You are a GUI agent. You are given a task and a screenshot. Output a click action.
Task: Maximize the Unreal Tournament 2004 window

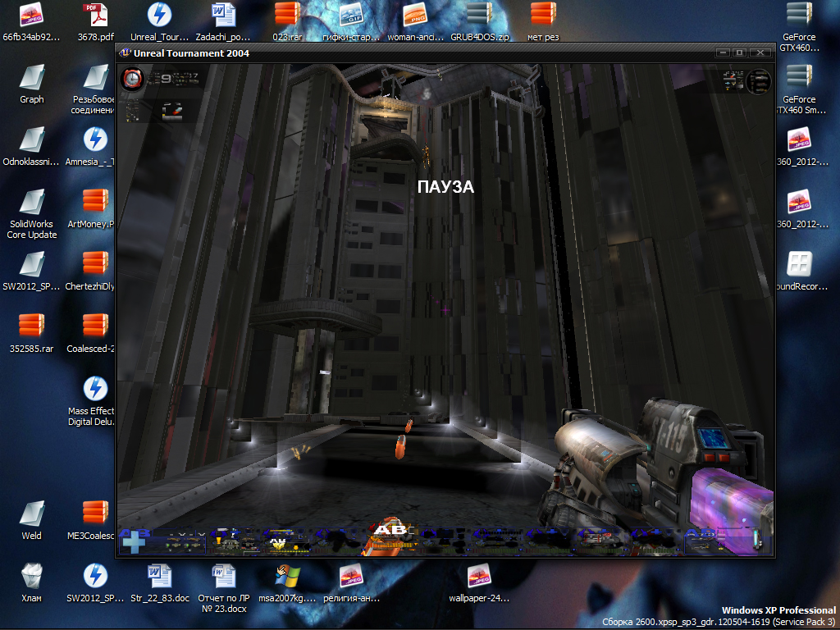pyautogui.click(x=740, y=52)
